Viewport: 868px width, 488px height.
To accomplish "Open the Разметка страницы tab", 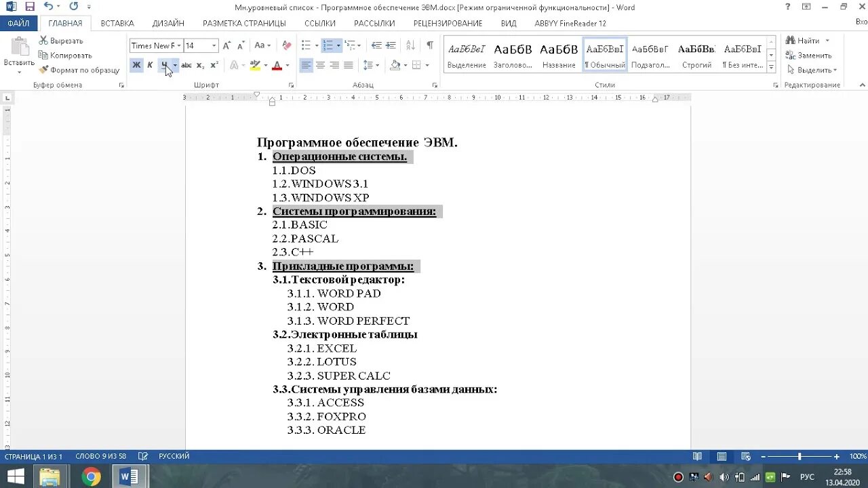I will pyautogui.click(x=244, y=23).
